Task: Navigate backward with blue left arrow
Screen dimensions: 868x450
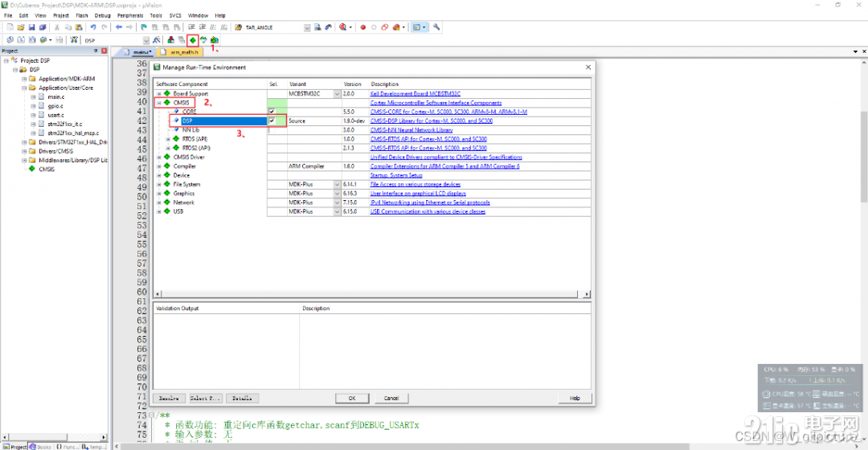Action: (x=118, y=27)
